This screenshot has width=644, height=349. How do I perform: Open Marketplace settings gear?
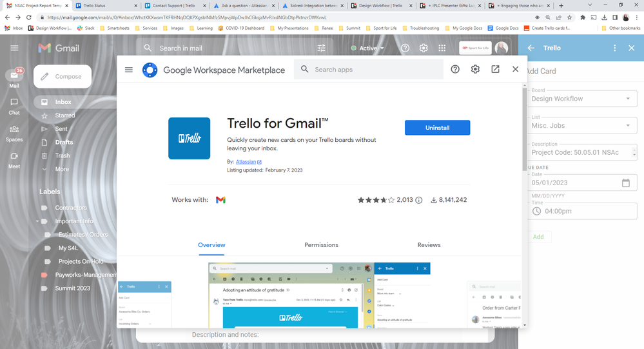(475, 70)
